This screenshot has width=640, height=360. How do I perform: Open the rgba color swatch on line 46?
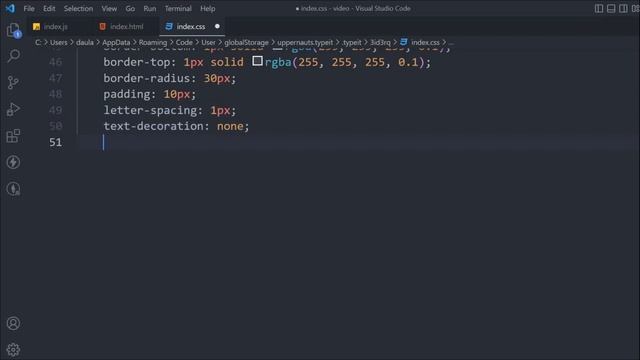coord(257,61)
